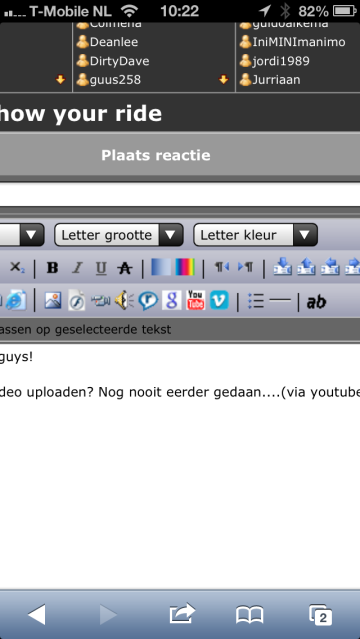The image size is (360, 639).
Task: Open the Safari share menu
Action: 182,613
